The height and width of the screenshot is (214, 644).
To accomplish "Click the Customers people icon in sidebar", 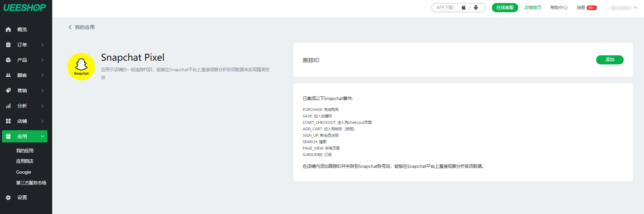I will (8, 75).
